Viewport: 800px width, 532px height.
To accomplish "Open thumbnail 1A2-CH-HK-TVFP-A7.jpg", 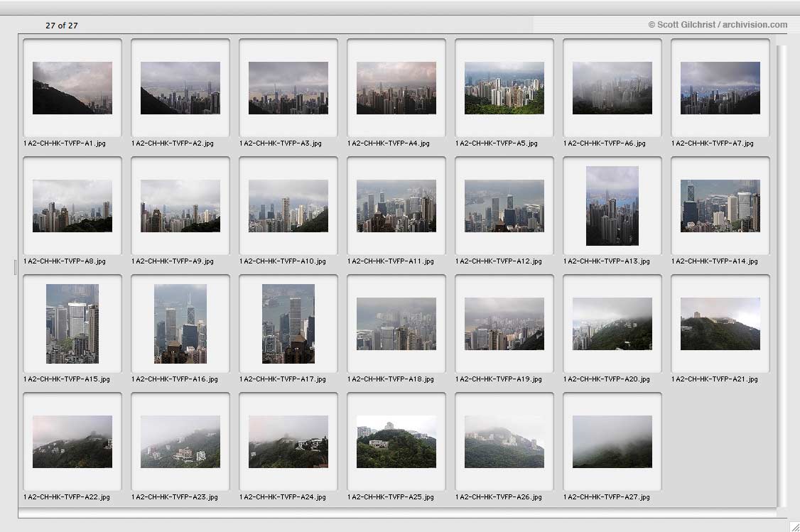I will click(720, 88).
